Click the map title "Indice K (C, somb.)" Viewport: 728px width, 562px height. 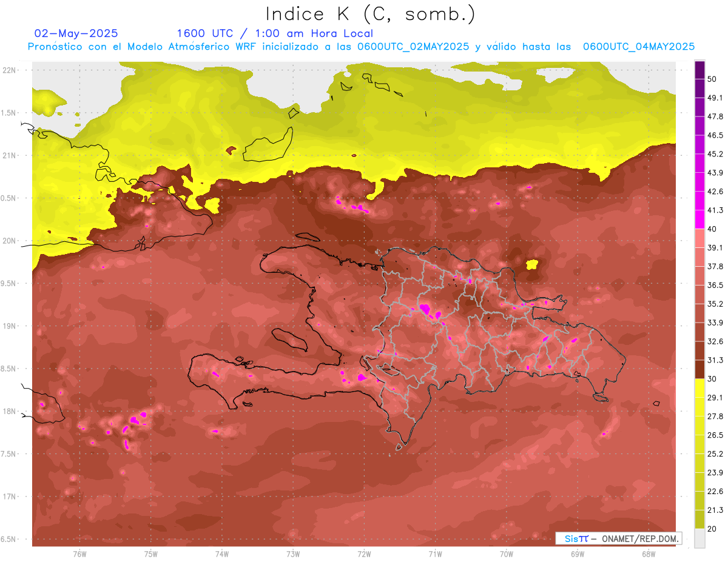point(370,15)
